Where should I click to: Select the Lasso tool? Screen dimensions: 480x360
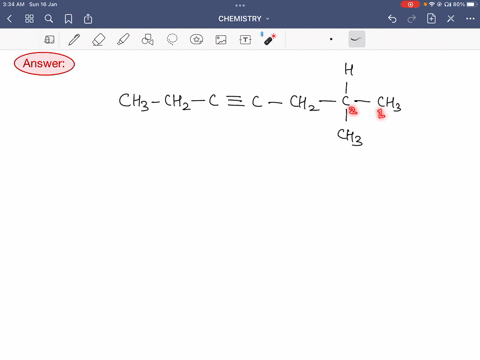tap(172, 40)
